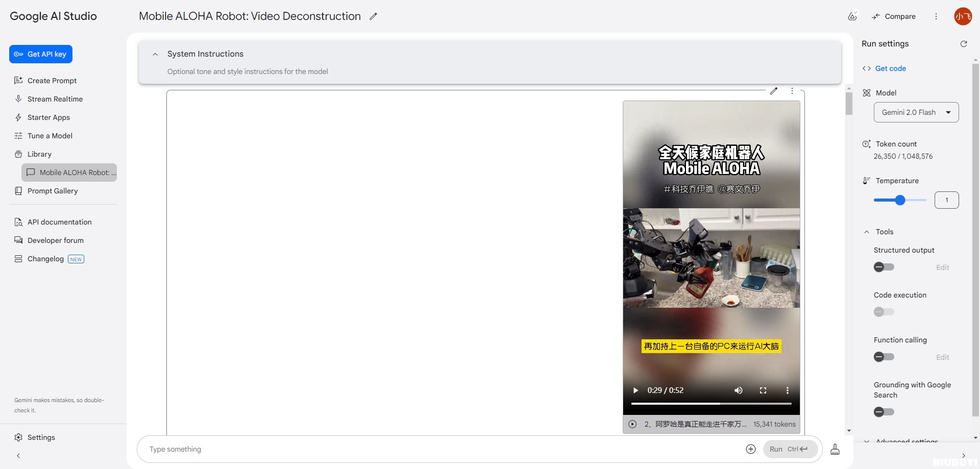
Task: Click Edit next to Function calling
Action: [x=943, y=357]
